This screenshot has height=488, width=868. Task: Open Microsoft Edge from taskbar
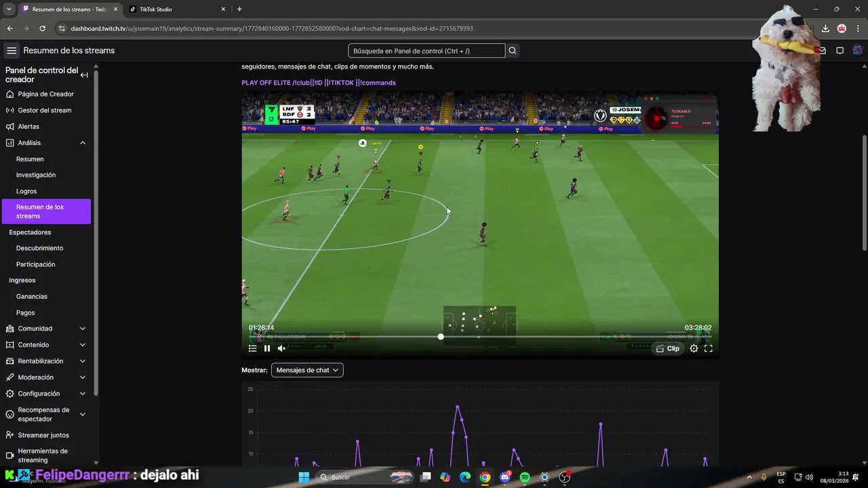tap(465, 477)
